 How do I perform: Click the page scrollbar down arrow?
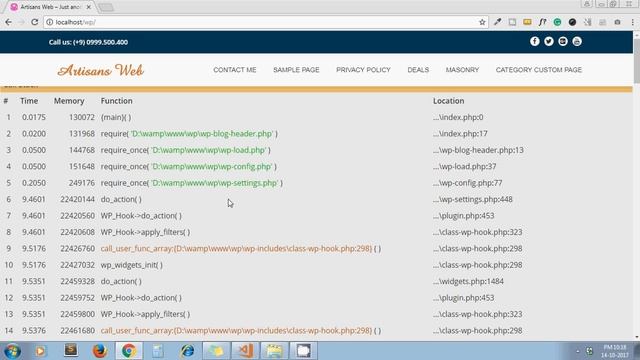pos(636,337)
